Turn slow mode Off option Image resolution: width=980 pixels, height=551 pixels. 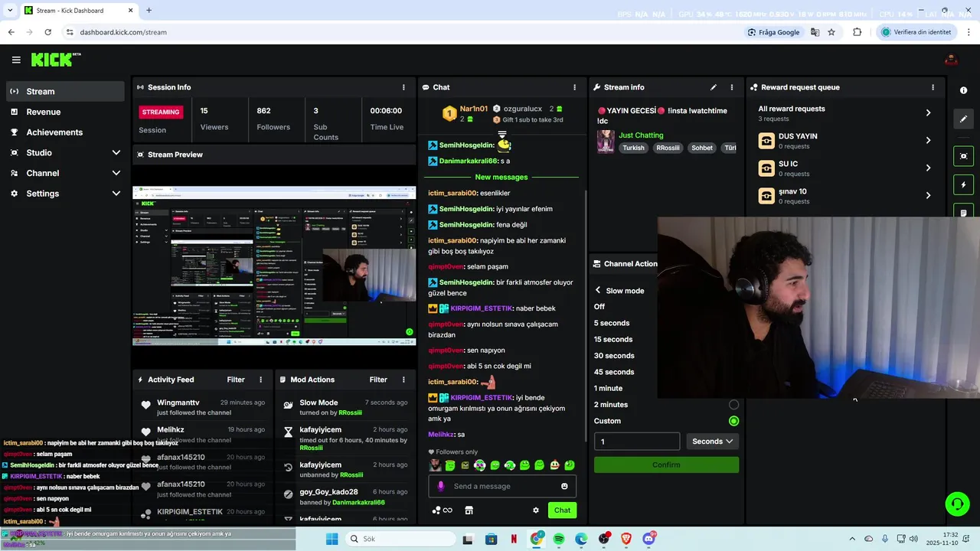[x=599, y=307]
